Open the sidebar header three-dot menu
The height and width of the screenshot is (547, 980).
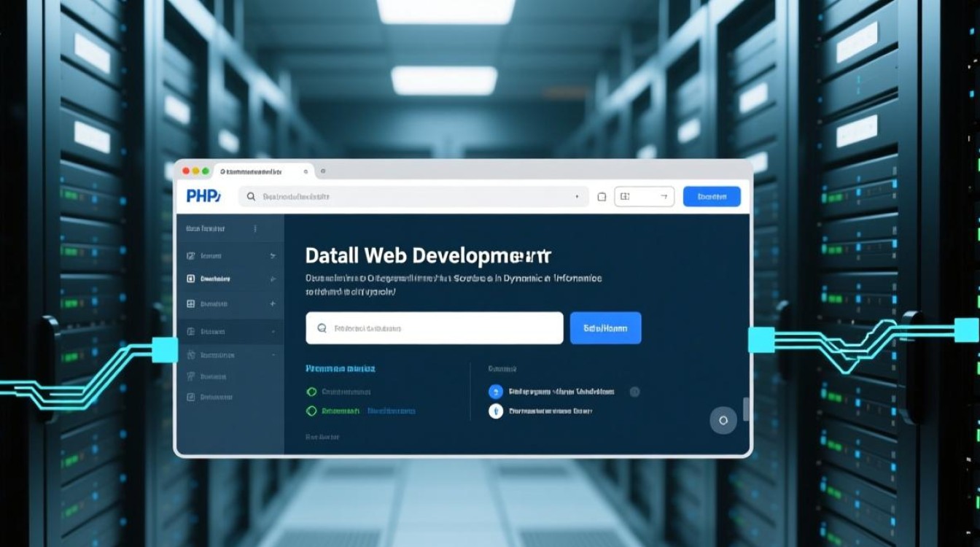255,228
